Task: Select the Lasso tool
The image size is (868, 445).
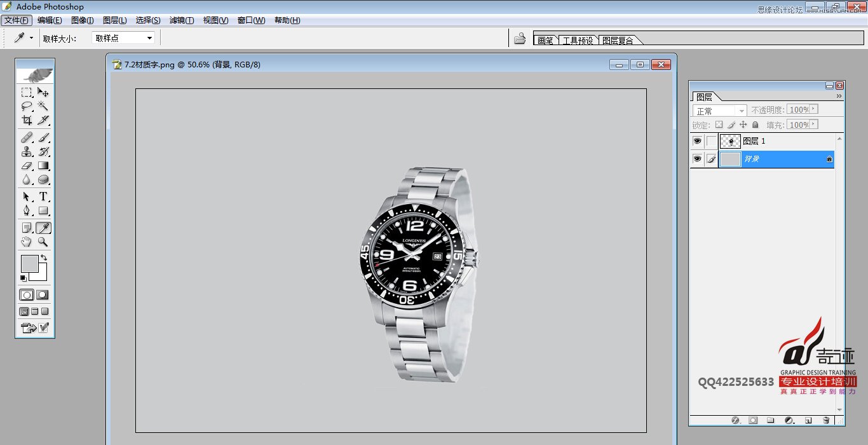Action: click(x=27, y=106)
